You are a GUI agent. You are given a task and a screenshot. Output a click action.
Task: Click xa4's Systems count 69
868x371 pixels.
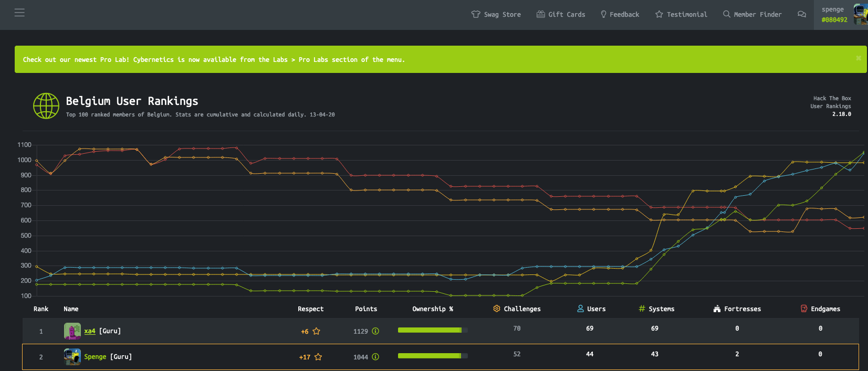[654, 328]
